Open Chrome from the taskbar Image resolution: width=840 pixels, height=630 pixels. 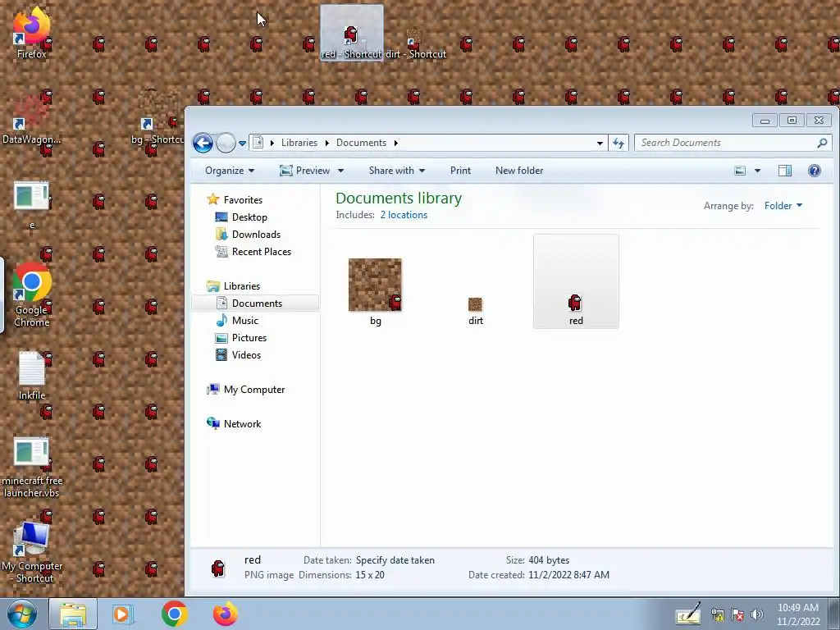(174, 614)
